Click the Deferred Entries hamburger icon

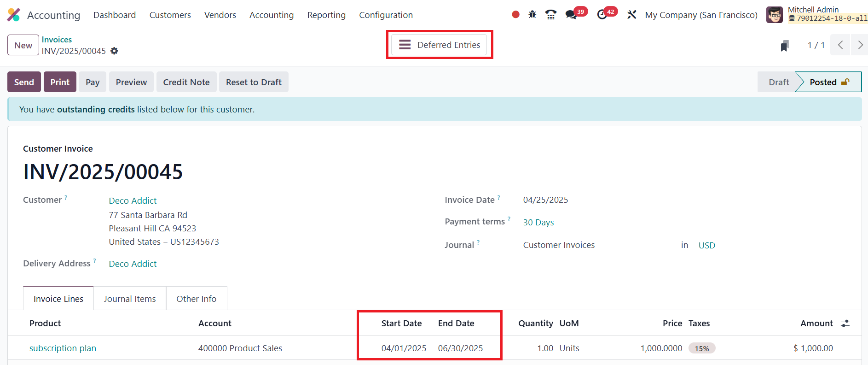pos(405,45)
